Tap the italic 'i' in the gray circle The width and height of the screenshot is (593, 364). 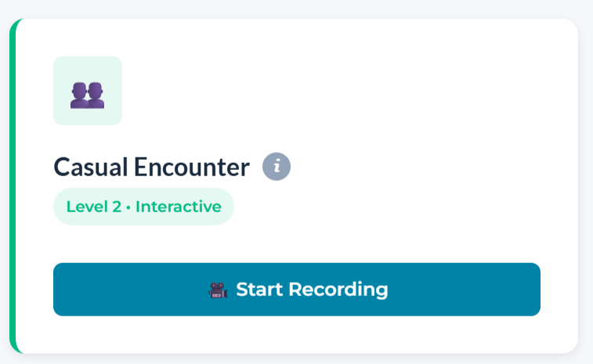pos(277,167)
